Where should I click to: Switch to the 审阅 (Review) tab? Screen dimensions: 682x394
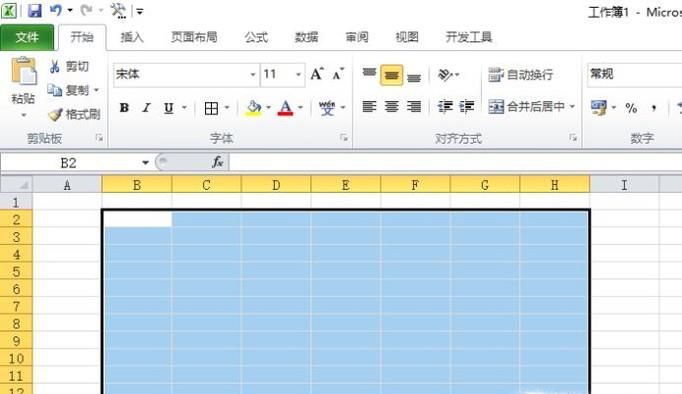(357, 37)
